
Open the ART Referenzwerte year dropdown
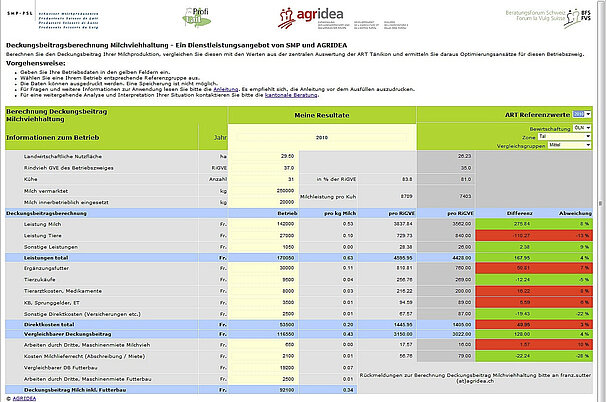(583, 115)
